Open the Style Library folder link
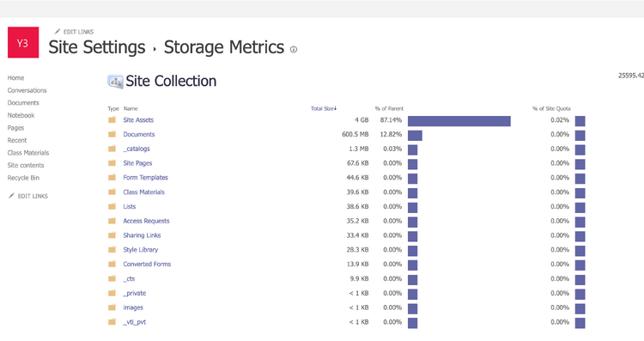 (x=141, y=249)
